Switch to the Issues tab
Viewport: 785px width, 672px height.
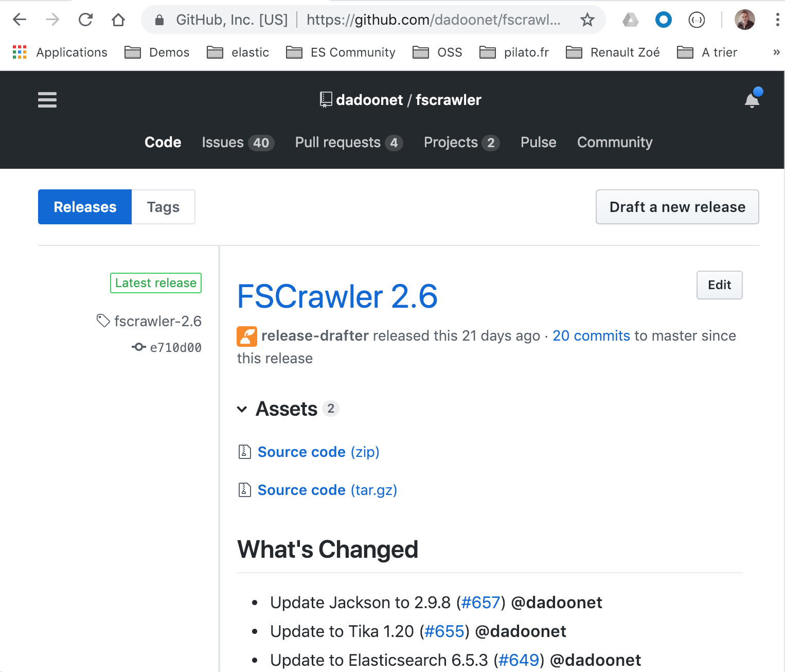click(x=223, y=143)
